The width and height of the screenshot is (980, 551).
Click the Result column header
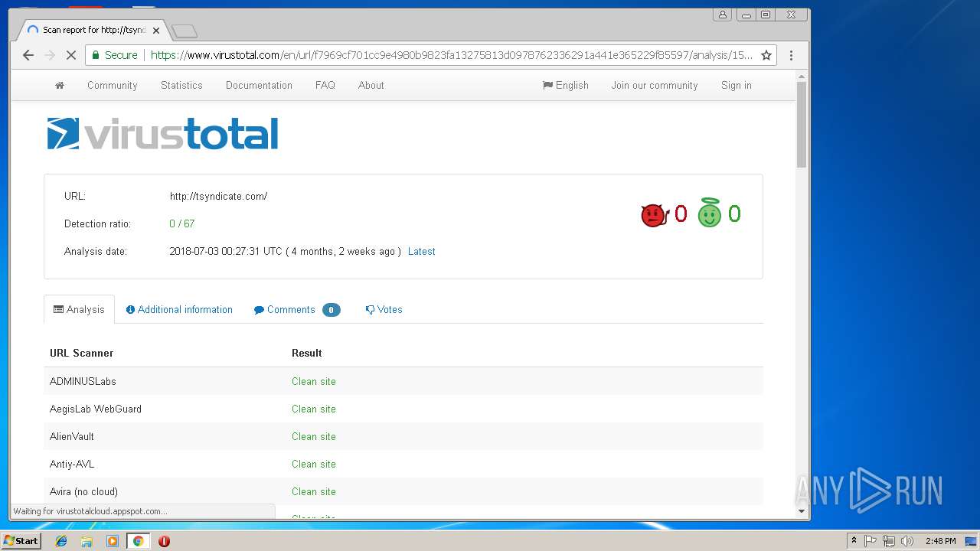click(x=307, y=353)
